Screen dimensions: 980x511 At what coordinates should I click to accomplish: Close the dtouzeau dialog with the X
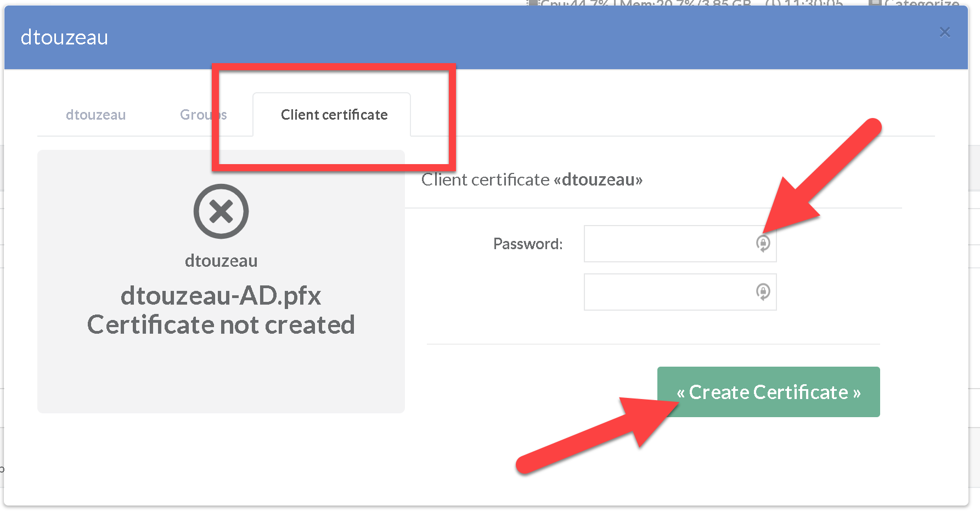pos(944,32)
